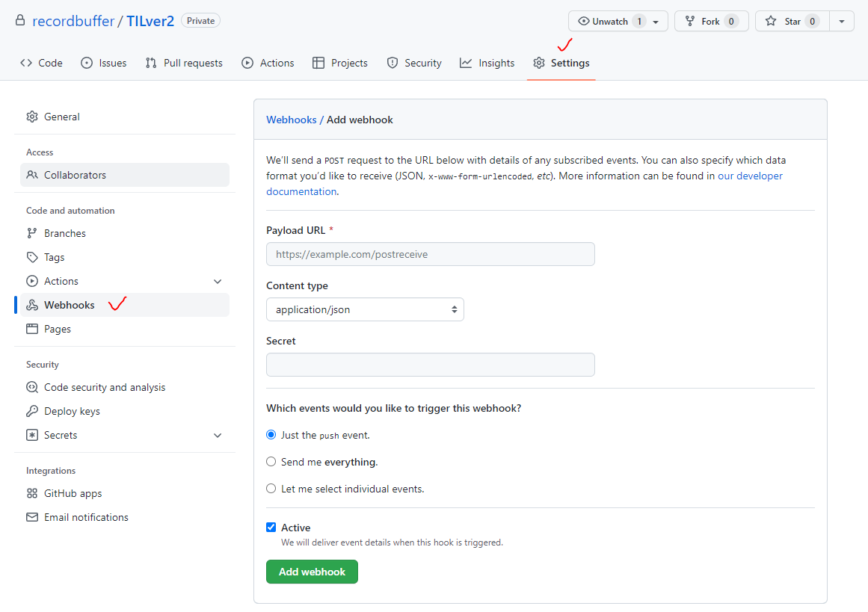Click the Deploy keys key icon
The height and width of the screenshot is (612, 868).
point(32,411)
